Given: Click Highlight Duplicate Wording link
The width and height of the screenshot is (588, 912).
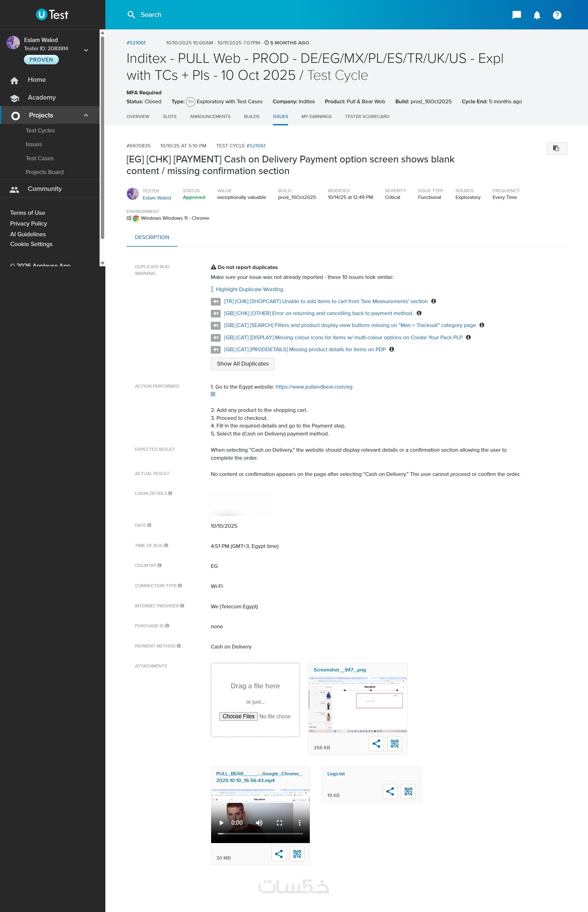Looking at the screenshot, I should pyautogui.click(x=249, y=289).
